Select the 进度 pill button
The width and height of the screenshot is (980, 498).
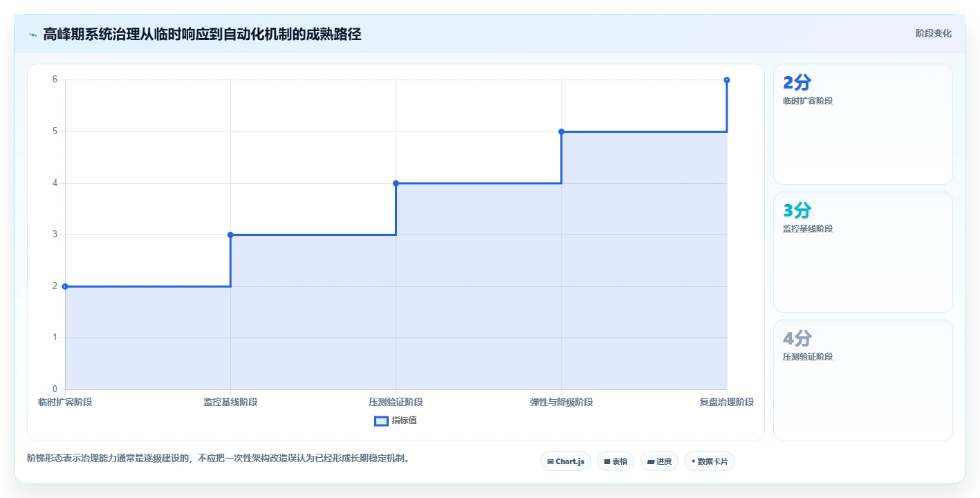point(659,461)
